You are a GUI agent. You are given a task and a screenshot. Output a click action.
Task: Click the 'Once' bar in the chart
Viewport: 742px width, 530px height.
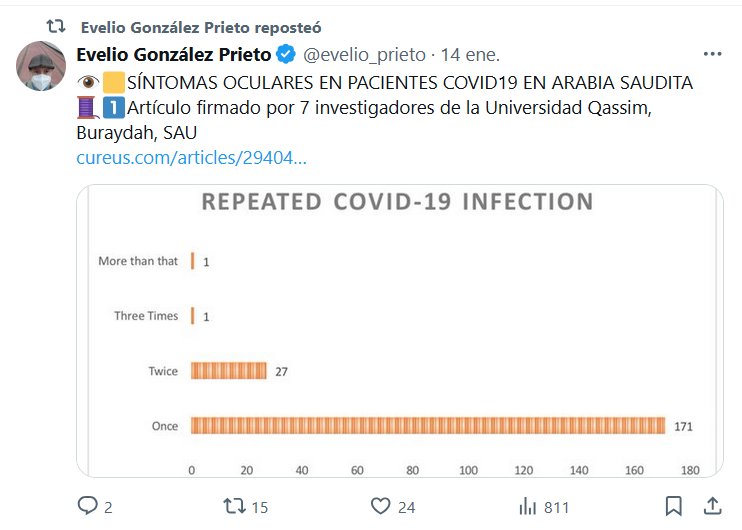(x=428, y=426)
